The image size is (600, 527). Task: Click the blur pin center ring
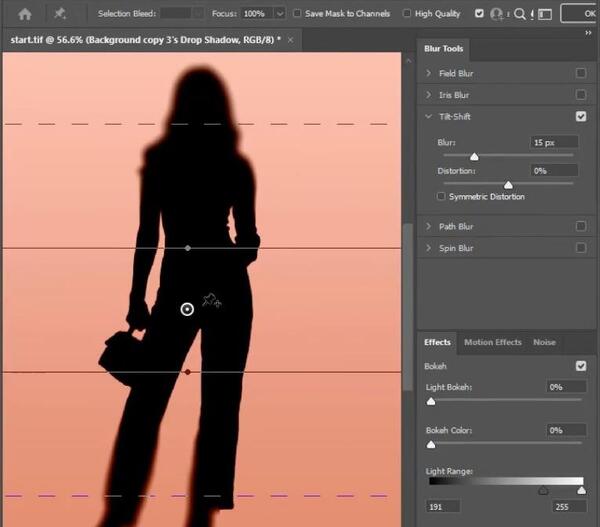(187, 309)
